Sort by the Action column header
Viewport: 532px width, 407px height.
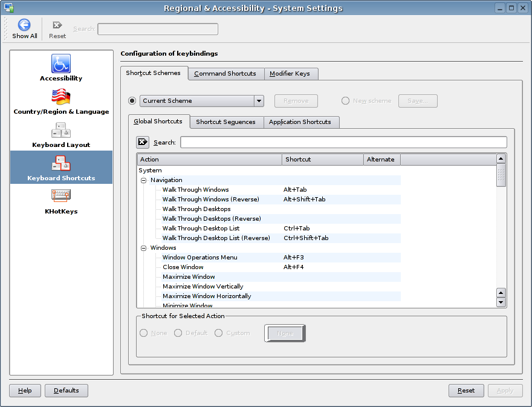(209, 159)
